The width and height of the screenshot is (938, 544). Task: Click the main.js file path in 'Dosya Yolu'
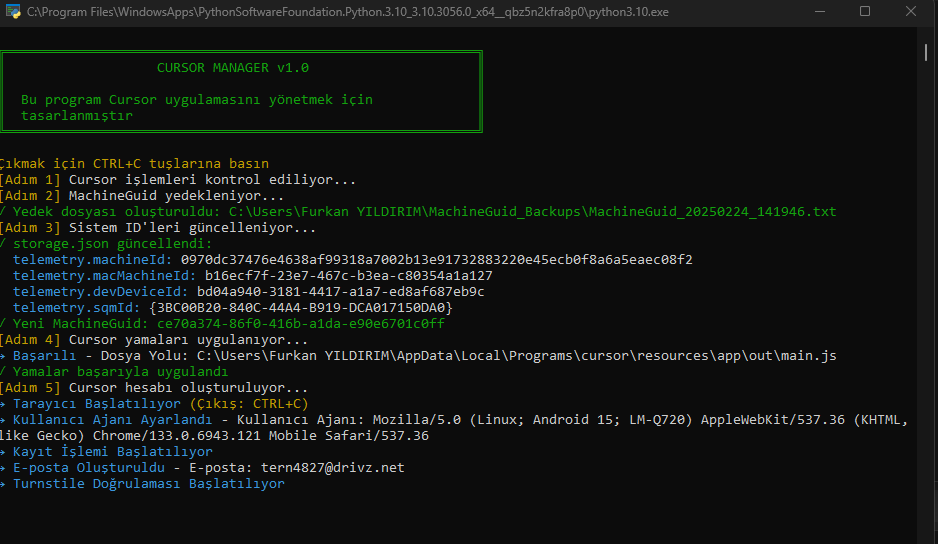click(517, 355)
